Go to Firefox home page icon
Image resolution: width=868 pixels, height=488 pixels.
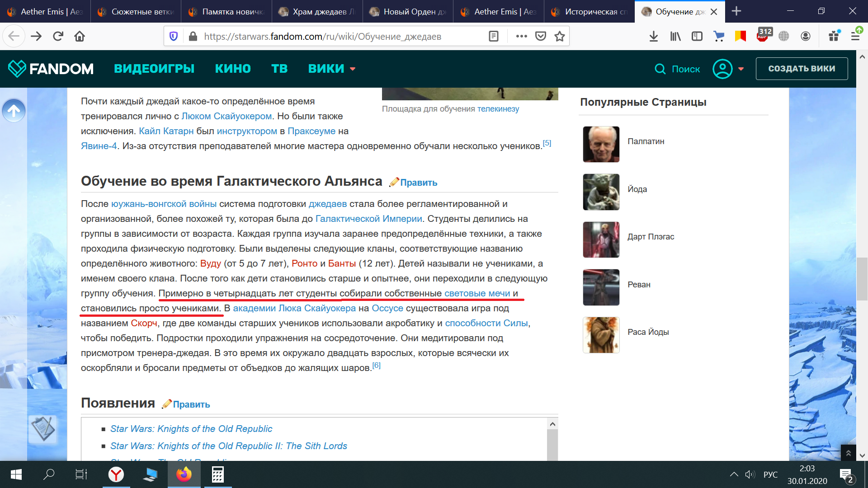coord(80,36)
